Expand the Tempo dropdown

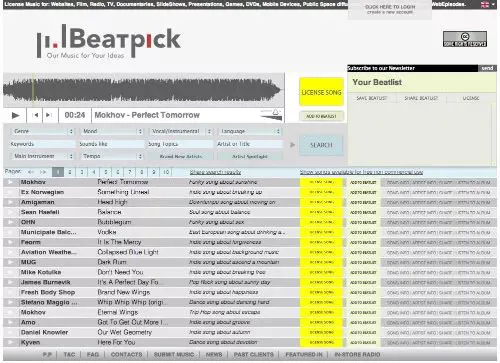112,156
